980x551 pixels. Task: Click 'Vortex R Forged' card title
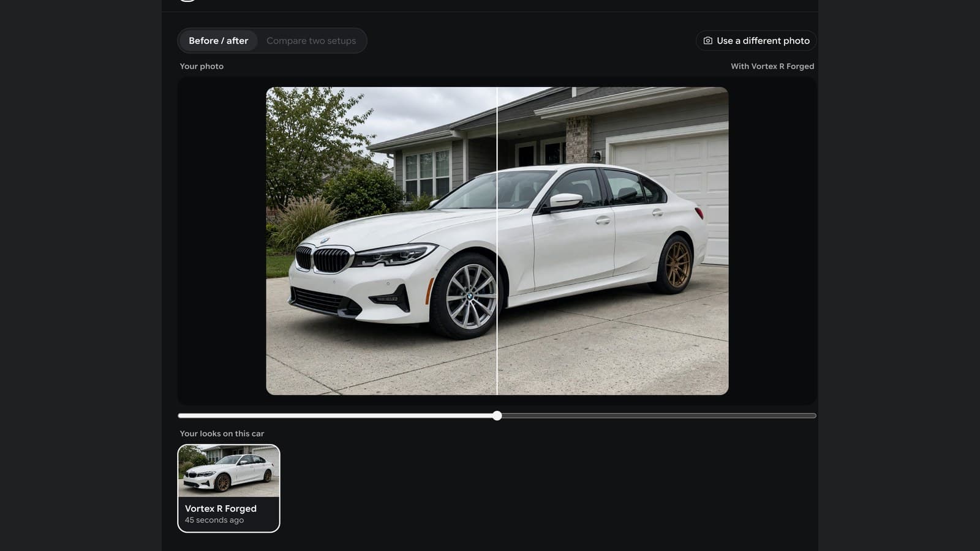(221, 508)
